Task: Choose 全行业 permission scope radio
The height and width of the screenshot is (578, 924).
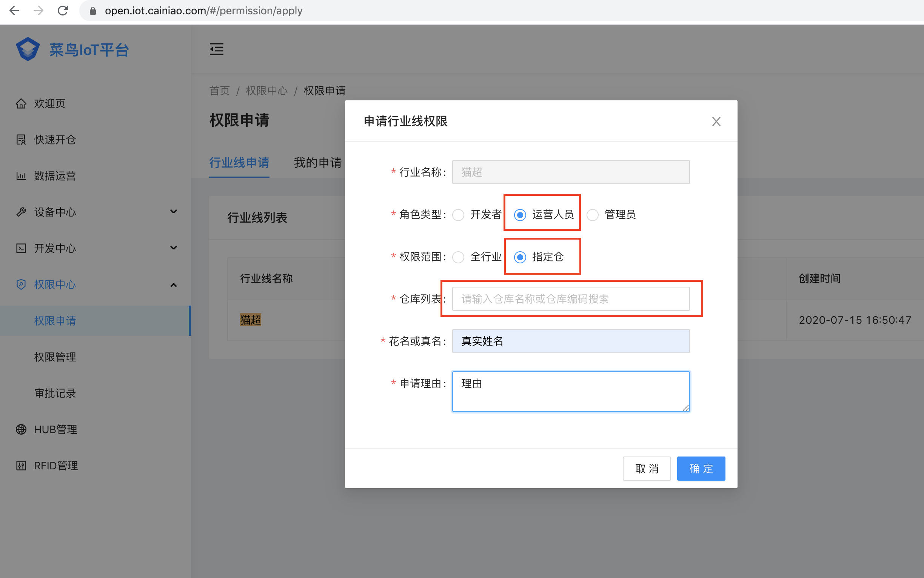Action: (x=458, y=257)
